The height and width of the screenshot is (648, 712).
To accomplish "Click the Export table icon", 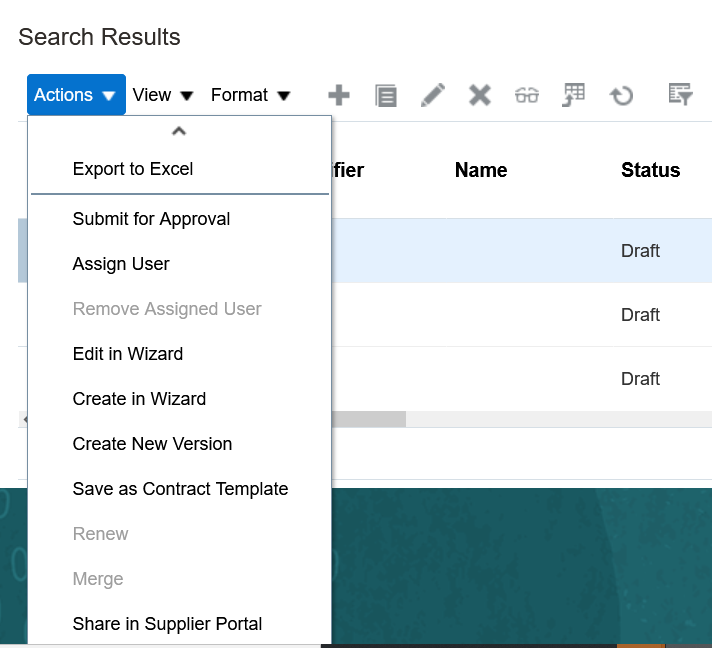I will click(574, 95).
